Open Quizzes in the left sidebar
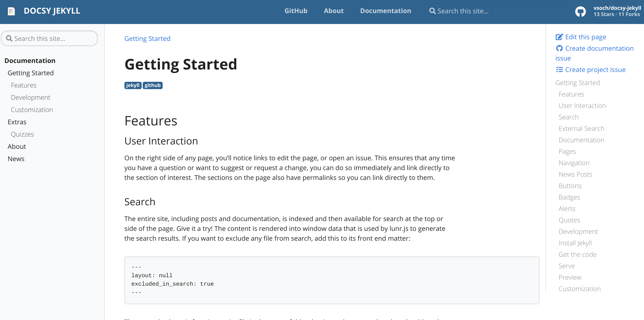This screenshot has height=320, width=644. 22,134
